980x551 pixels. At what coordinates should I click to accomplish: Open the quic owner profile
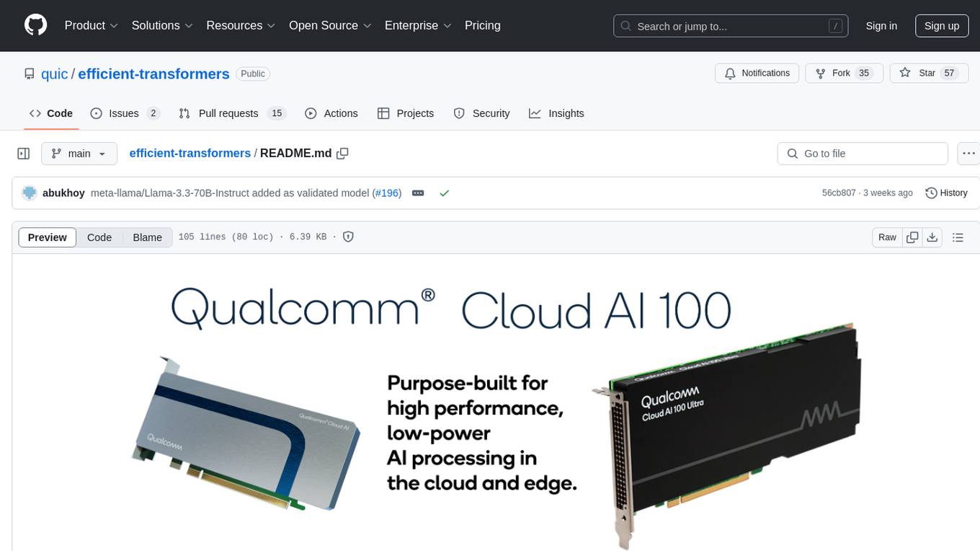55,74
